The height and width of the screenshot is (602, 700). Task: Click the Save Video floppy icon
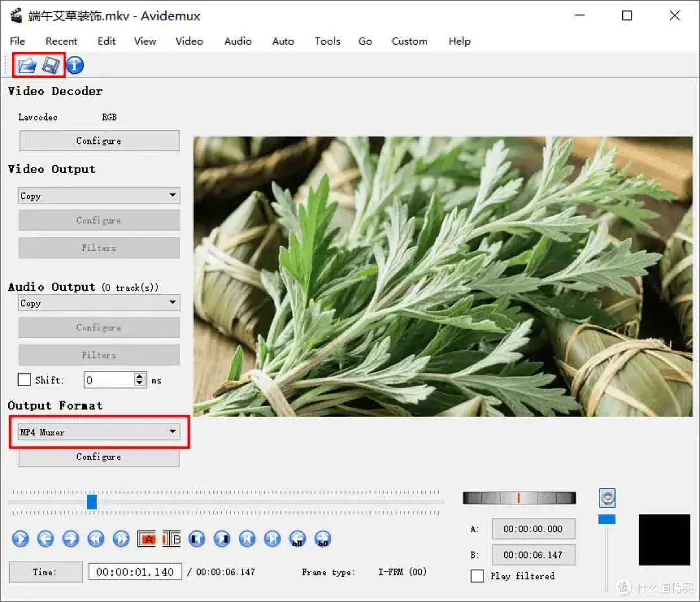[51, 65]
